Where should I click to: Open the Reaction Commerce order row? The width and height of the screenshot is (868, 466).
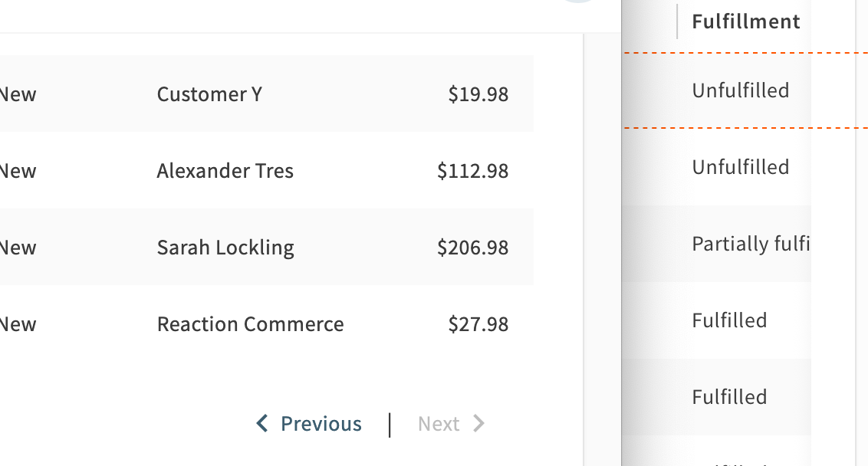250,323
